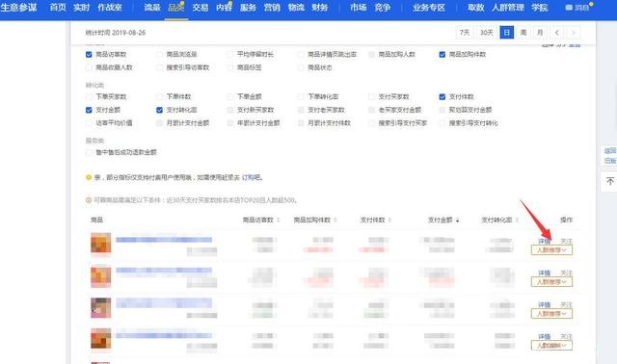Uncheck the 支付金额 checkbox
617x364 pixels.
click(x=89, y=110)
